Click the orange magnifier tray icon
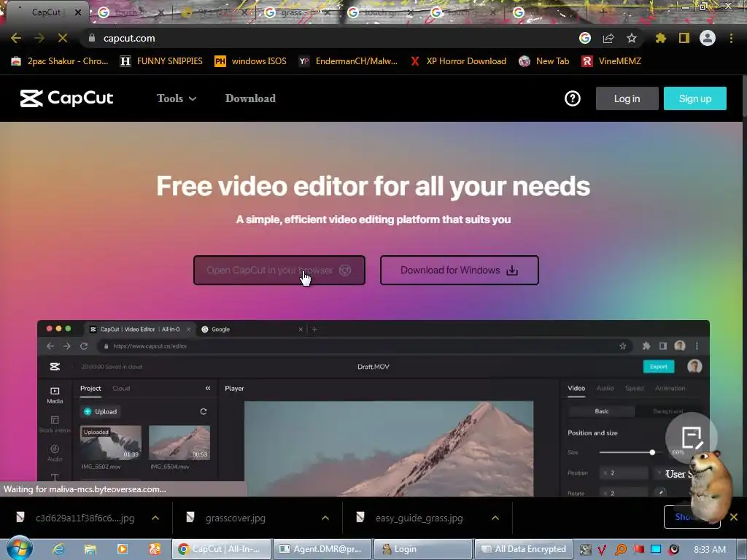 [621, 550]
